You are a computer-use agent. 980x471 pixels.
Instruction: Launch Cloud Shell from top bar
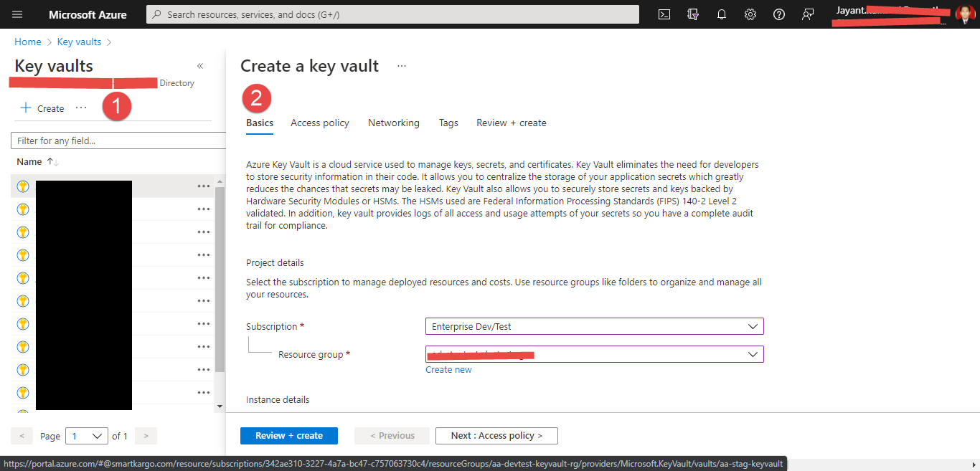[664, 14]
